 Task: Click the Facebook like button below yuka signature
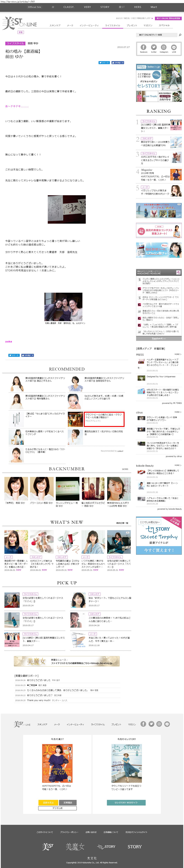(x=27, y=355)
